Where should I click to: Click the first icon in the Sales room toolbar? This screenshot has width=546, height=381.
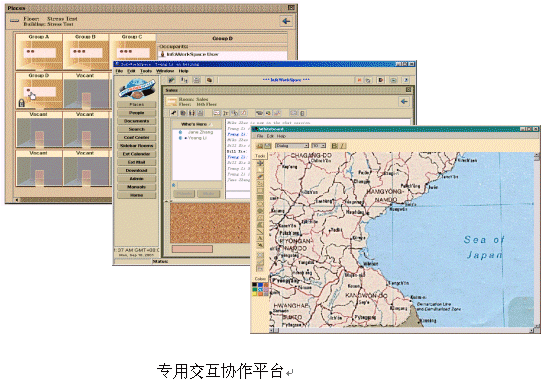click(173, 113)
